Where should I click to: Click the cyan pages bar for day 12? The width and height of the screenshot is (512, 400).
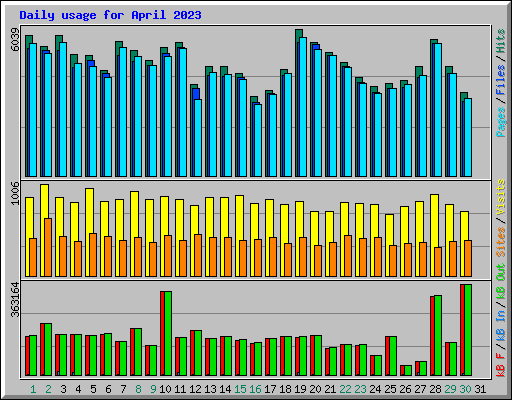click(198, 138)
